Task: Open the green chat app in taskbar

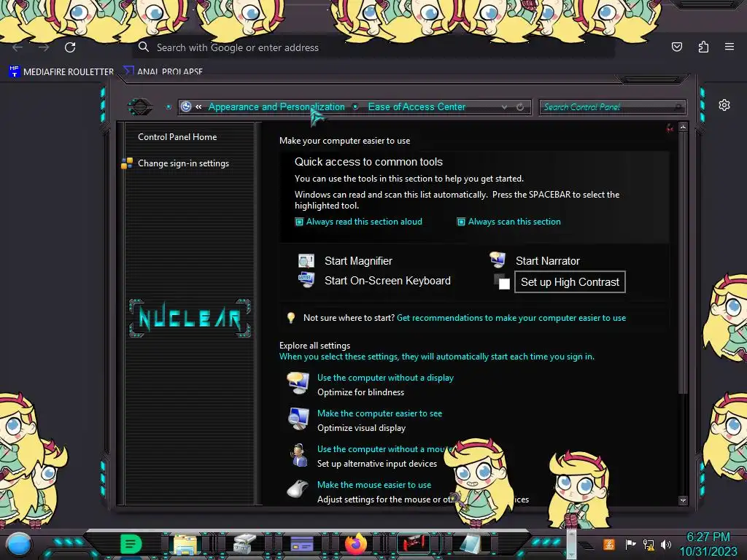Action: [131, 544]
